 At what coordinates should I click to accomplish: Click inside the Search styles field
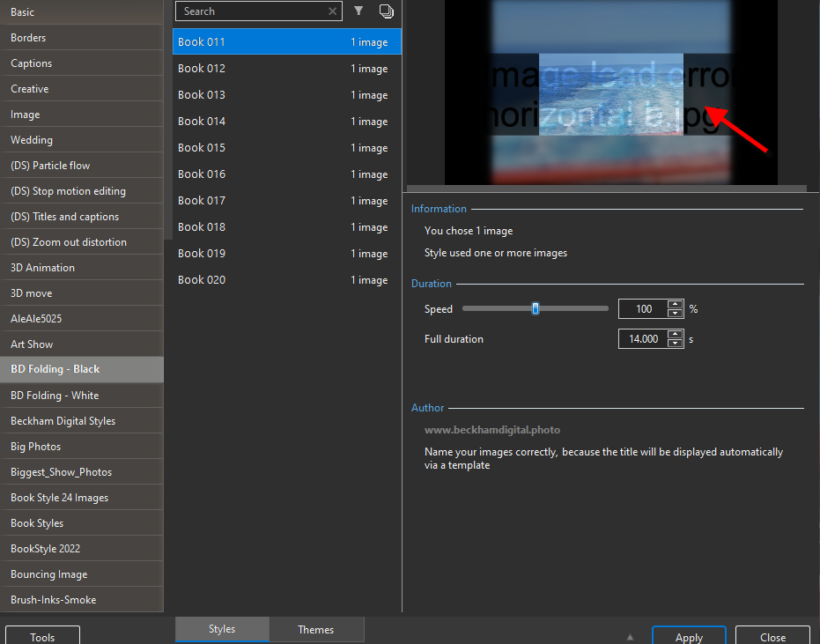(x=251, y=11)
